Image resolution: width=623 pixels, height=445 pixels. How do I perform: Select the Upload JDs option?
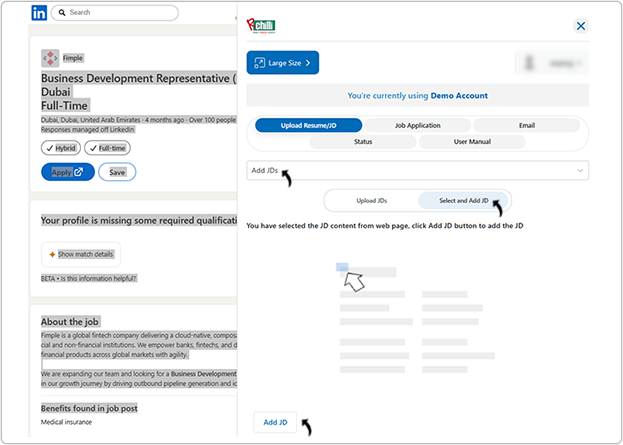(x=371, y=201)
